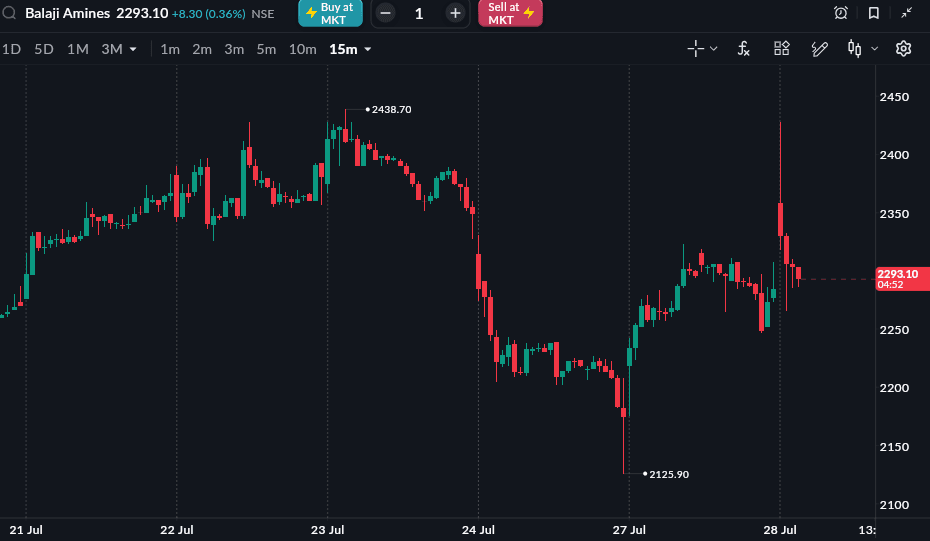Click the 28 Jul date label
This screenshot has height=541, width=930.
pyautogui.click(x=780, y=530)
